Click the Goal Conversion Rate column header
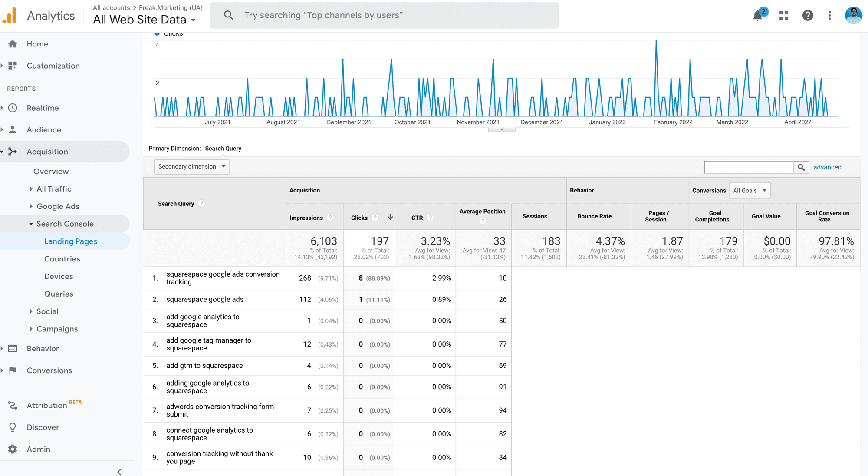 tap(827, 216)
